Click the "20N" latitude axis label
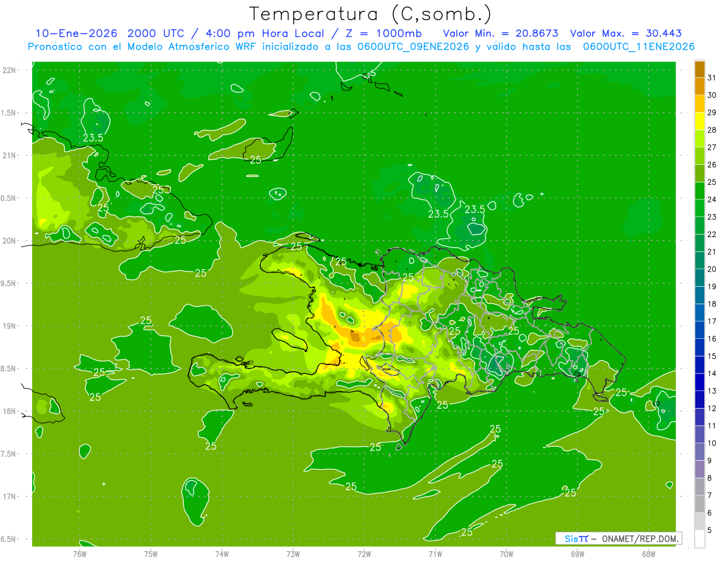 click(10, 241)
